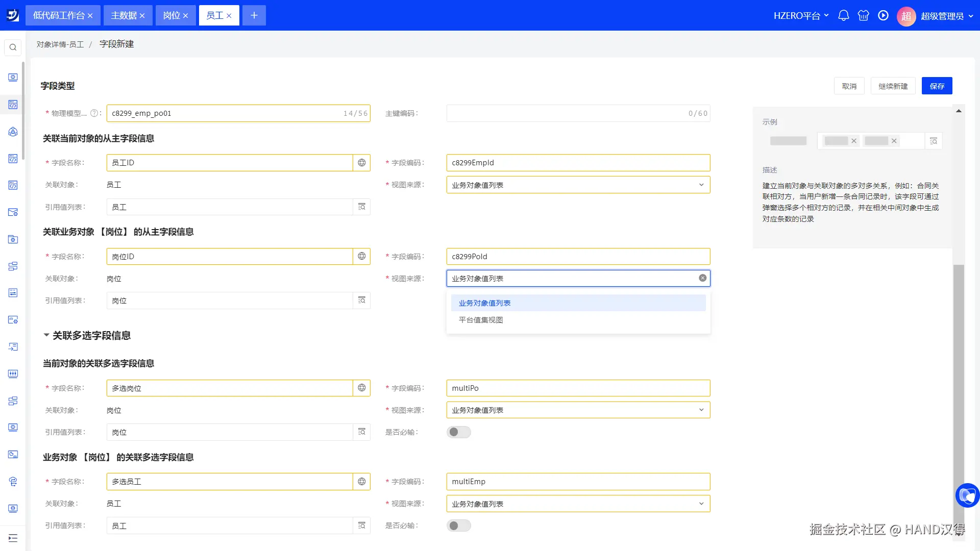Screen dimensions: 980x551
Task: Toggle 是否必输 switch under 多选岗位
Action: [458, 432]
